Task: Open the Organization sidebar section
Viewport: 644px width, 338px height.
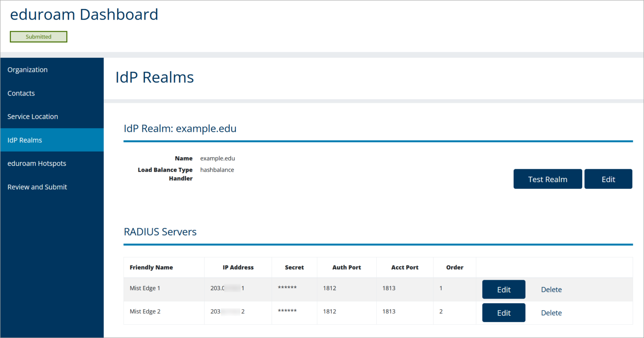Action: tap(27, 70)
